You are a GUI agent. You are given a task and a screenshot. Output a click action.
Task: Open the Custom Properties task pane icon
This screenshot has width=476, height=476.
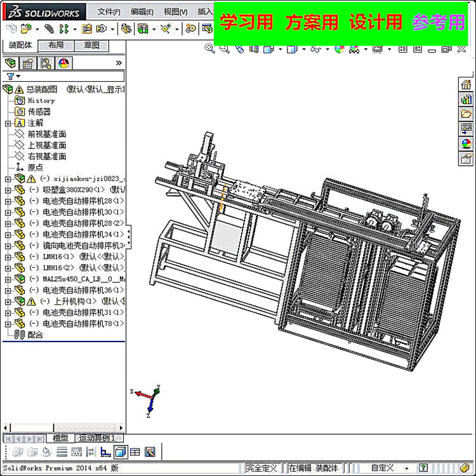pyautogui.click(x=466, y=159)
